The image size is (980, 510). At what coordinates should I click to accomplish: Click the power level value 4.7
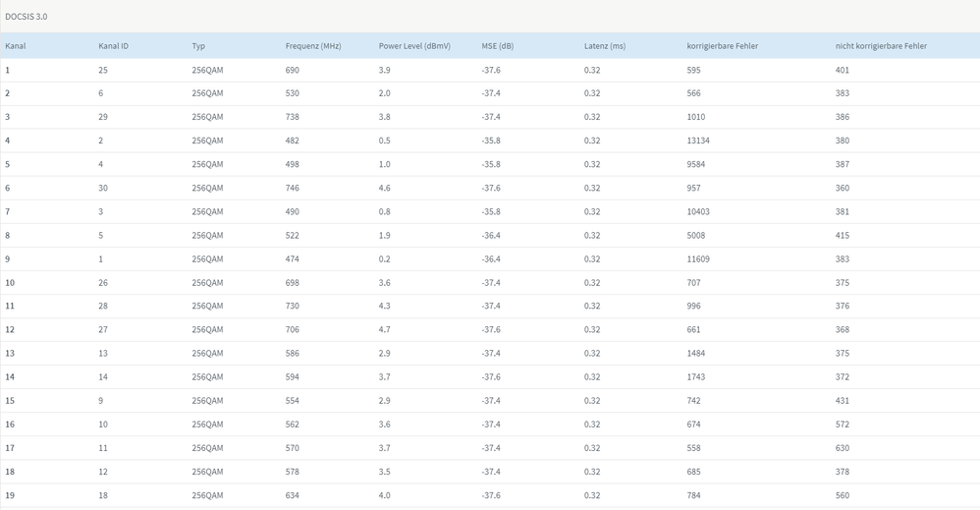point(384,330)
